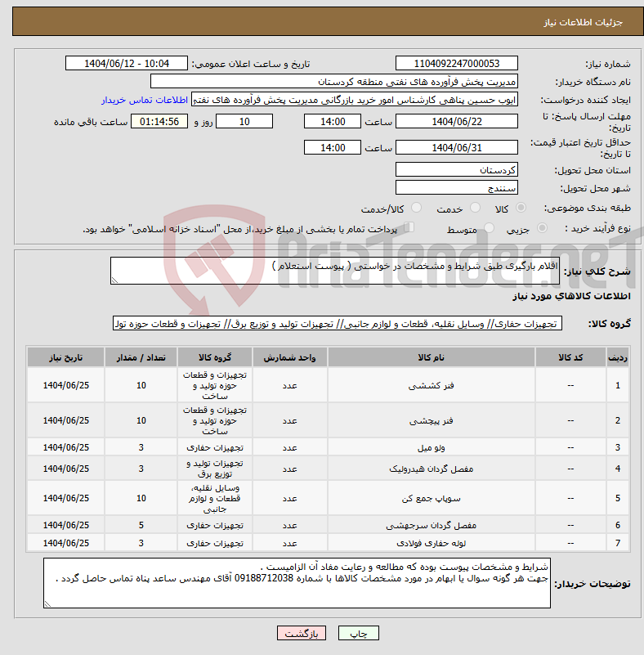Viewport: 644px width, 655px height.
Task: Select the خدمت radio button
Action: [x=475, y=207]
